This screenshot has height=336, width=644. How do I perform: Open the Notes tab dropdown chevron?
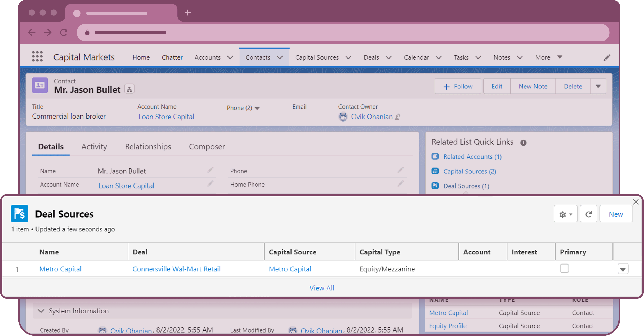pos(520,57)
